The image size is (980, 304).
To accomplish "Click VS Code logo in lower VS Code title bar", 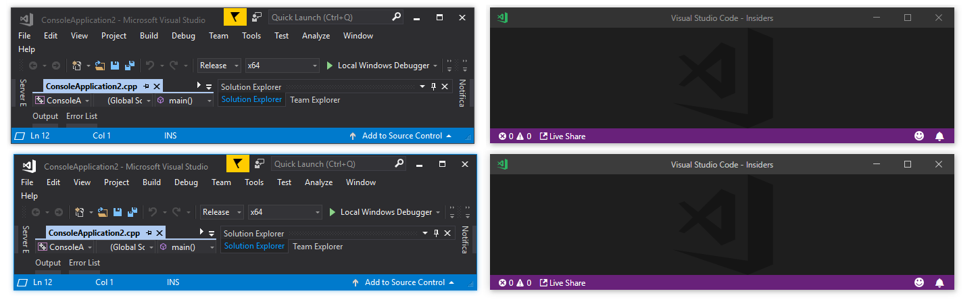I will point(502,164).
